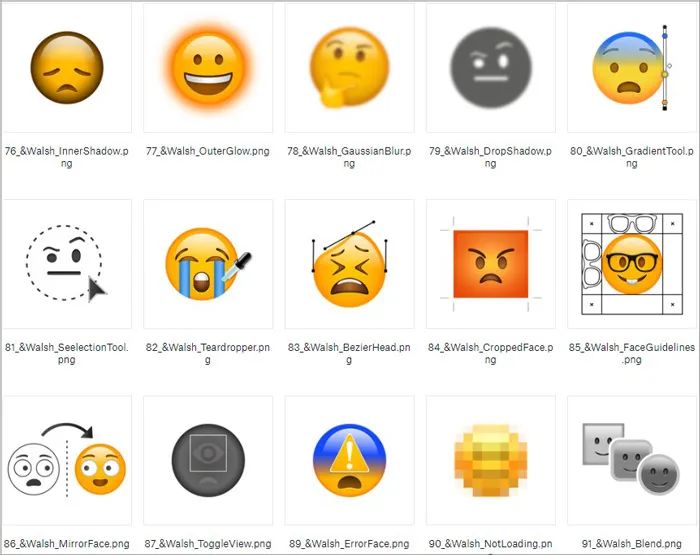Select the gray Blend faces thumbnail

tap(632, 460)
